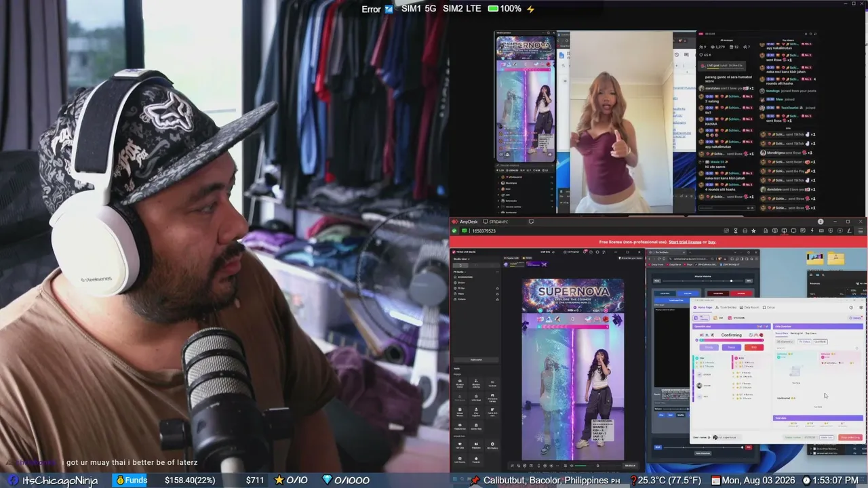This screenshot has width=868, height=488.
Task: Click the Last Rank button
Action: [821, 342]
